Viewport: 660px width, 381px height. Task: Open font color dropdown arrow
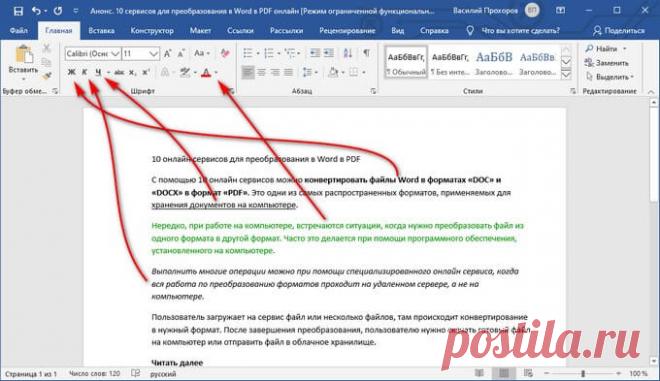(x=216, y=72)
